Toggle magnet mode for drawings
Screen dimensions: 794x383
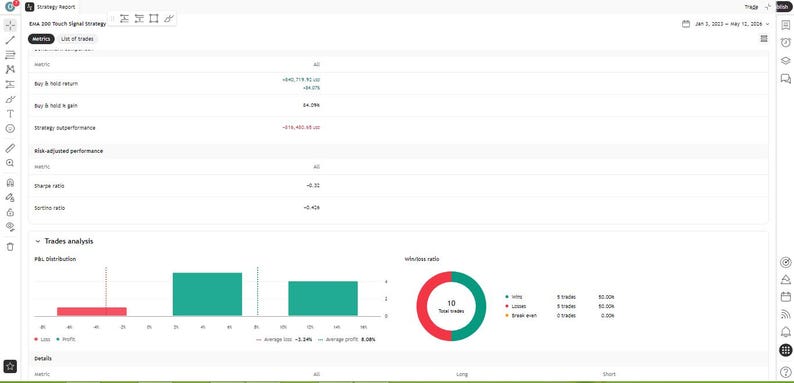coord(10,182)
